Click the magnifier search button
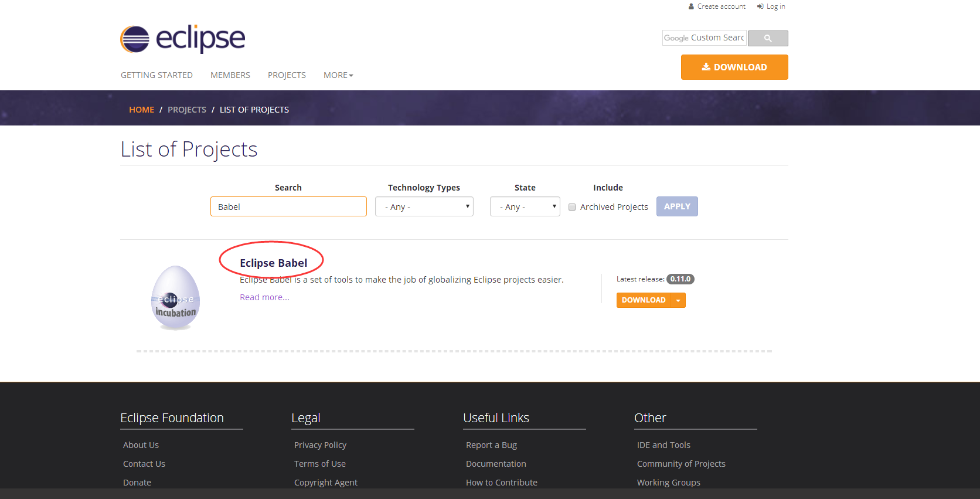This screenshot has height=499, width=980. pos(768,38)
